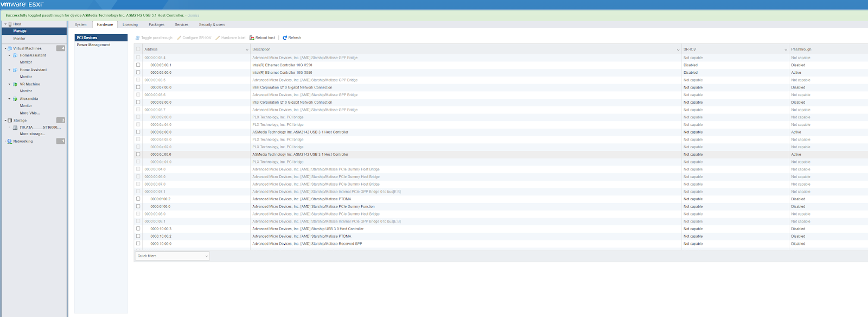
Task: Click description of PTDMA device 0000:10:00.2
Action: coord(302,236)
